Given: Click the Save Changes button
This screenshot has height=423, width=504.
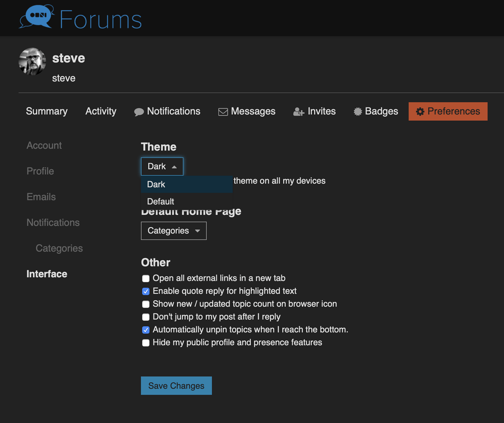Looking at the screenshot, I should click(x=176, y=385).
